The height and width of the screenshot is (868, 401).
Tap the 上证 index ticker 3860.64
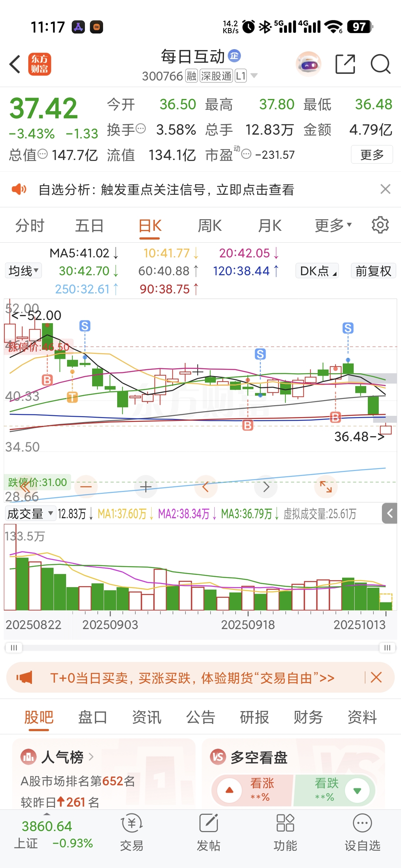(x=47, y=826)
